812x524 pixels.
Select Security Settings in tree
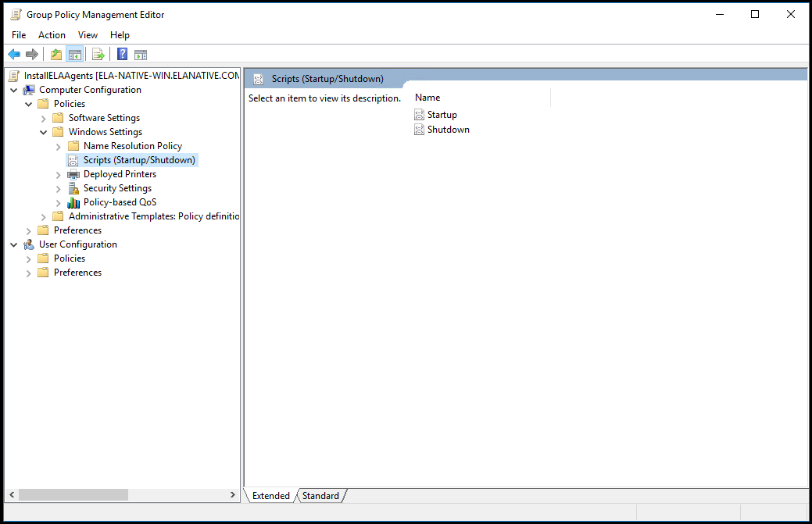117,188
